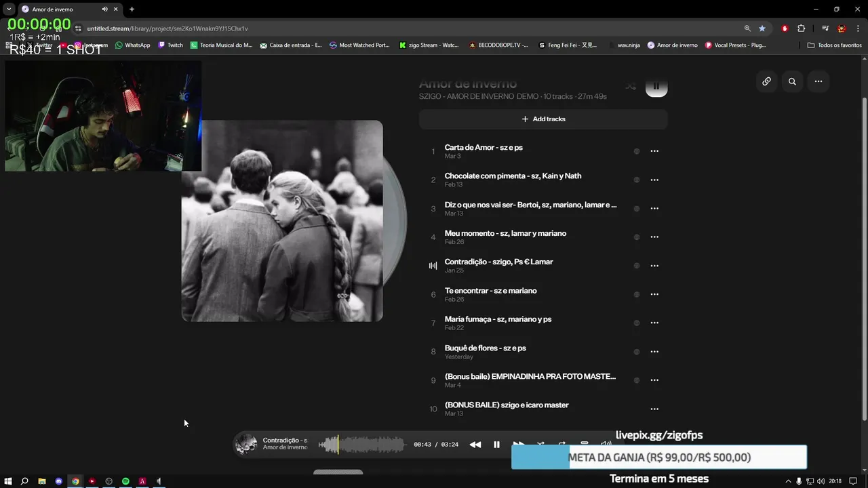Bookmark this page with the star icon
The image size is (868, 488).
click(762, 28)
